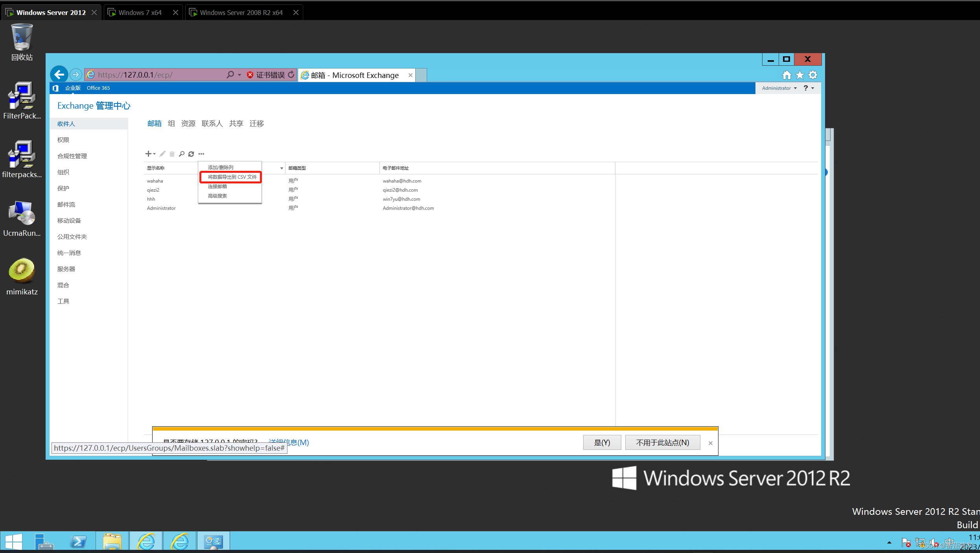The height and width of the screenshot is (553, 980).
Task: Click the search magnifier icon in mailbox toolbar
Action: coord(182,154)
